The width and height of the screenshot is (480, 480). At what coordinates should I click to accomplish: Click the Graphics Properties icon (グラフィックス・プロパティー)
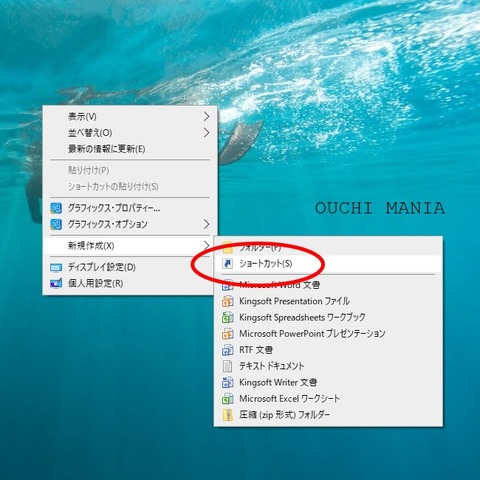tap(56, 208)
